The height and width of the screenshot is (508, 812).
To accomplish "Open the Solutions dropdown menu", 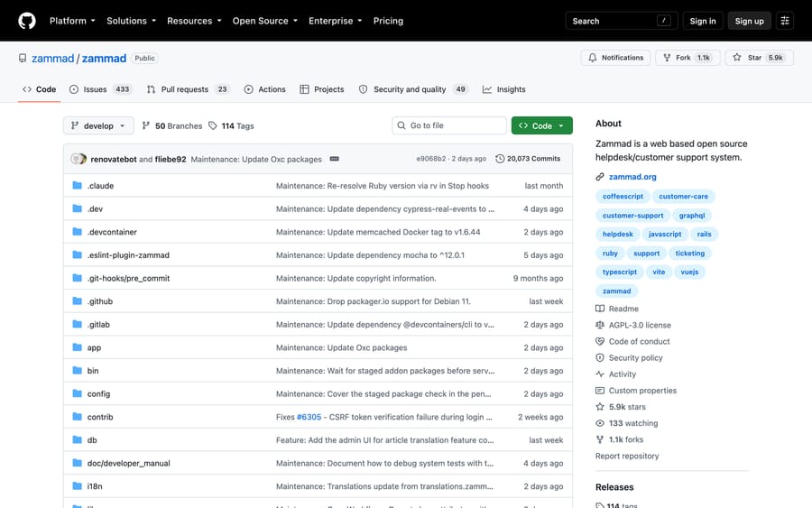I will pos(131,21).
